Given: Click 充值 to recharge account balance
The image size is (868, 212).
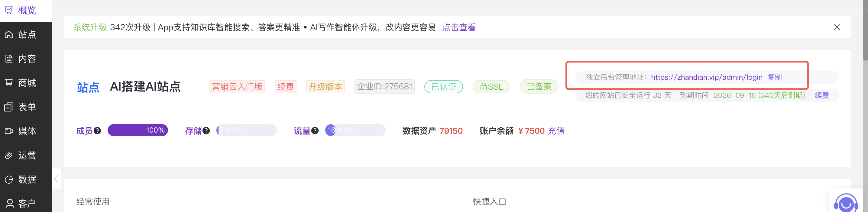Looking at the screenshot, I should [x=556, y=130].
